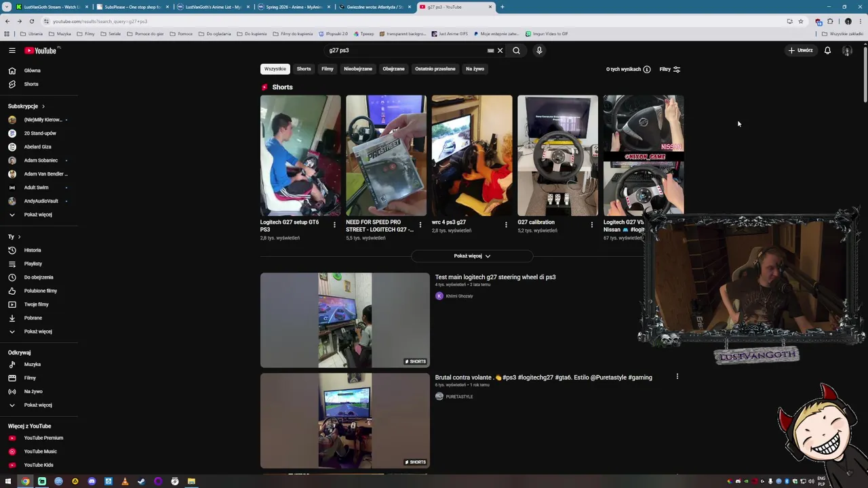Viewport: 868px width, 488px height.
Task: Open Khilmi Ghozaly channel link
Action: tap(459, 296)
